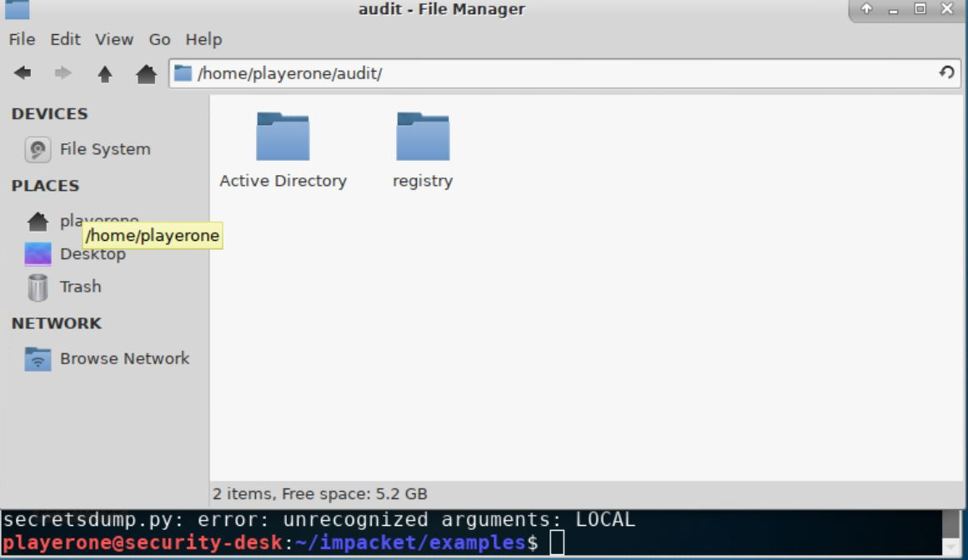Open the Go menu
968x560 pixels.
(158, 39)
